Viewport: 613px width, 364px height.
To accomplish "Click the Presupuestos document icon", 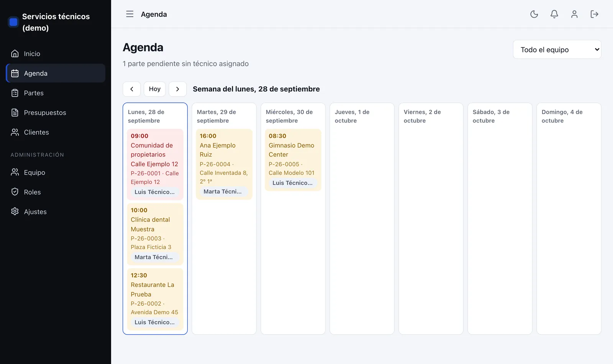I will 15,113.
